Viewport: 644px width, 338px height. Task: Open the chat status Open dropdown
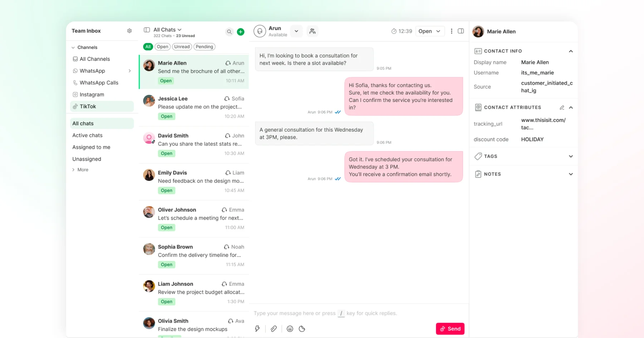click(430, 31)
